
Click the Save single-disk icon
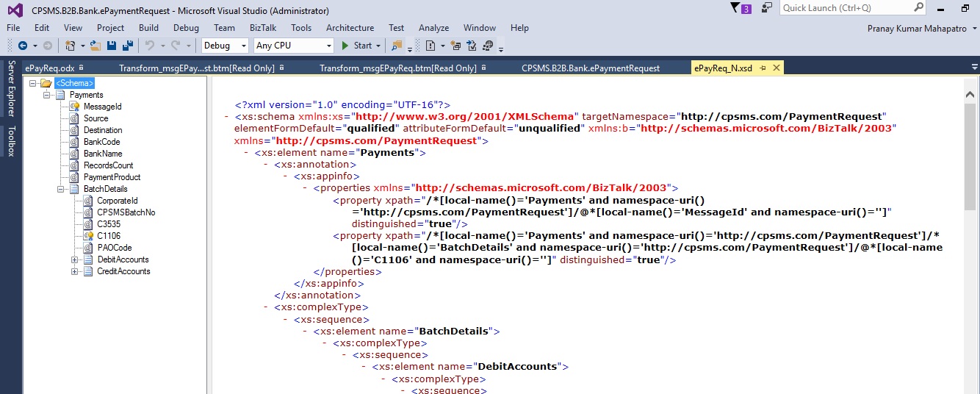[112, 46]
